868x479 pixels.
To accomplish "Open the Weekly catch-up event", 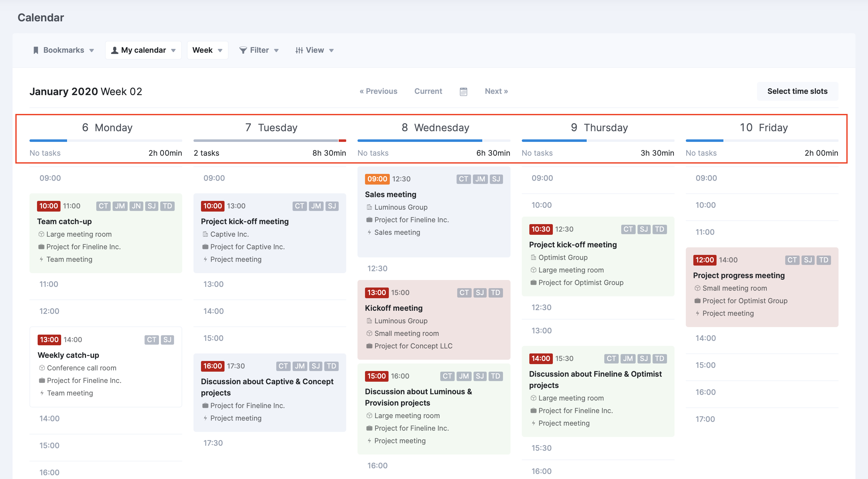I will click(106, 367).
